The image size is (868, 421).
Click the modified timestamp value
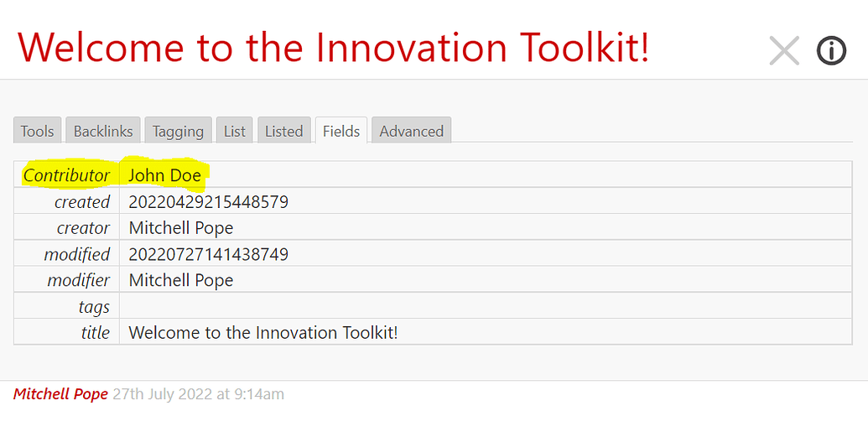[x=209, y=254]
